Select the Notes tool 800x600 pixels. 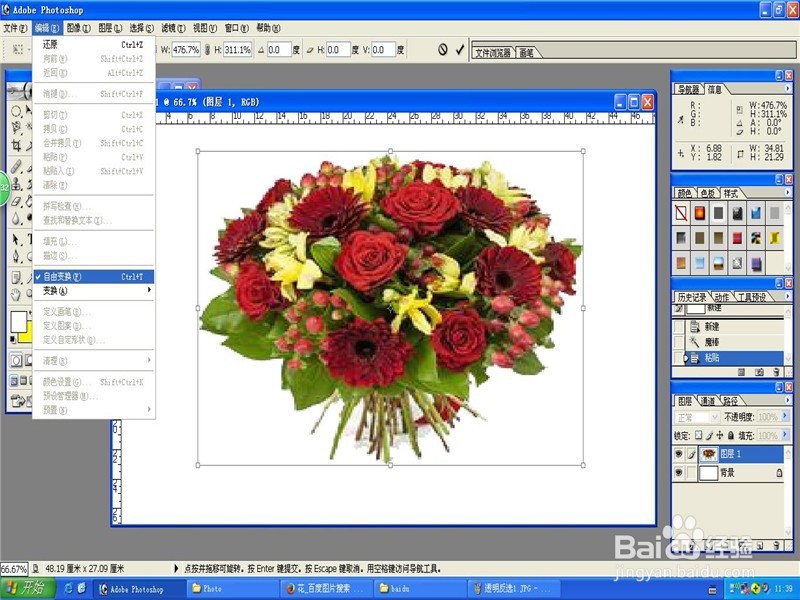click(x=16, y=277)
